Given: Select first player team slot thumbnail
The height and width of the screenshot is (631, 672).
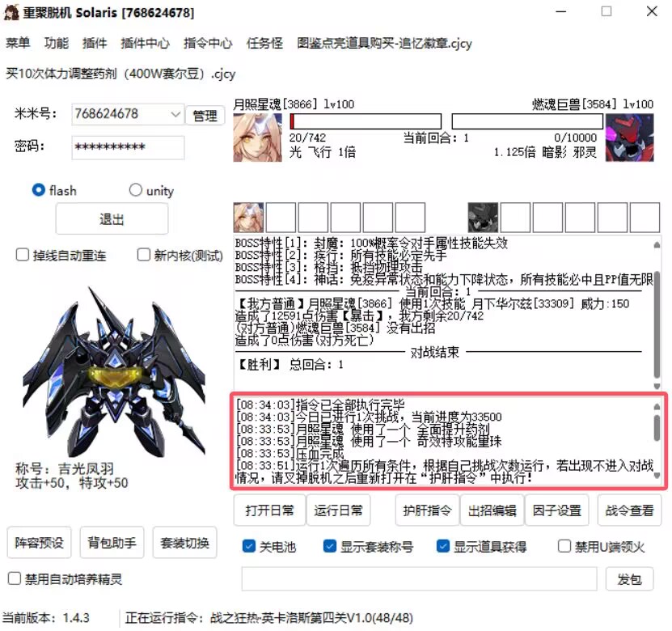Looking at the screenshot, I should tap(249, 218).
